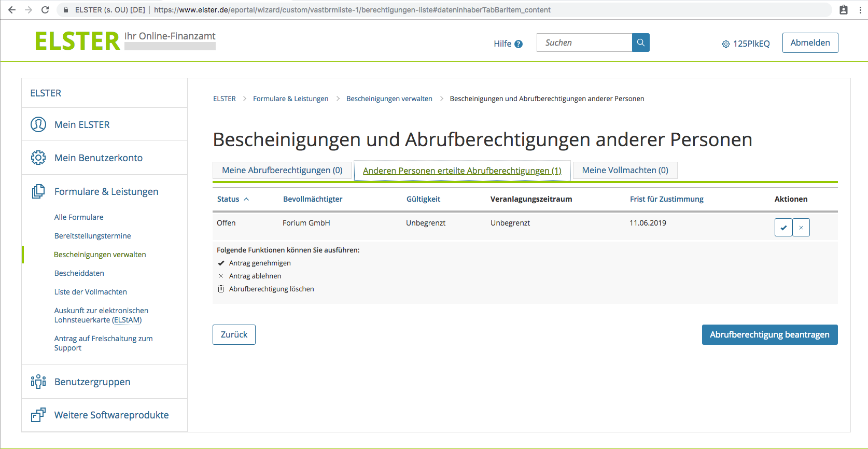Viewport: 868px width, 449px height.
Task: Click into the Suchen search field
Action: (x=584, y=43)
